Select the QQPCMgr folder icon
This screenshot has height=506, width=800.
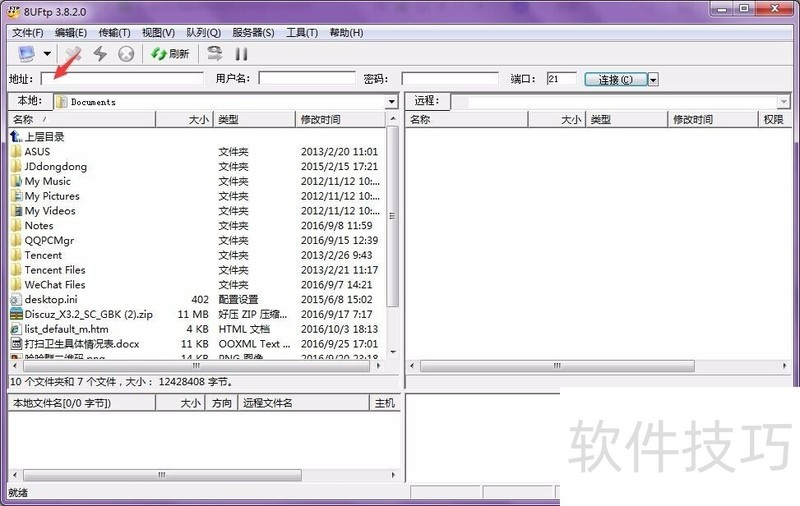[x=16, y=240]
